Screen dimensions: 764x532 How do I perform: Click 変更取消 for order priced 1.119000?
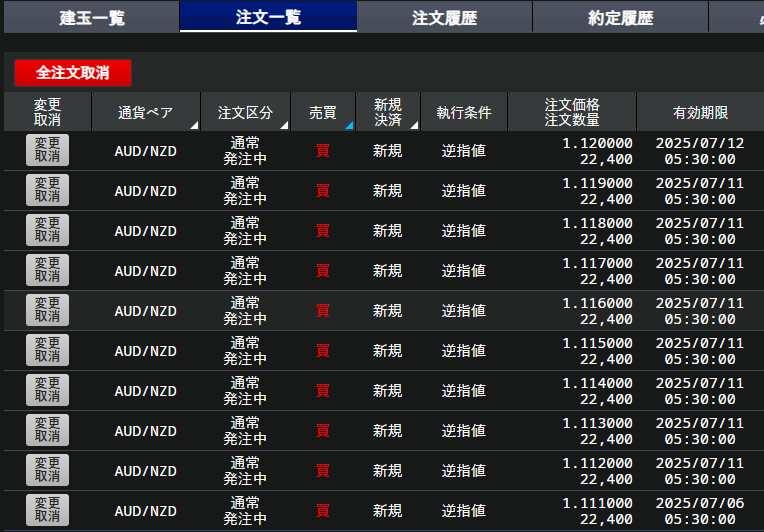tap(47, 190)
